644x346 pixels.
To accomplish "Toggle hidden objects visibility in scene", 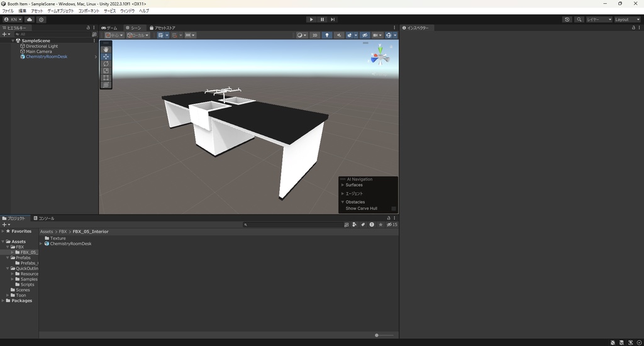I will [x=365, y=35].
